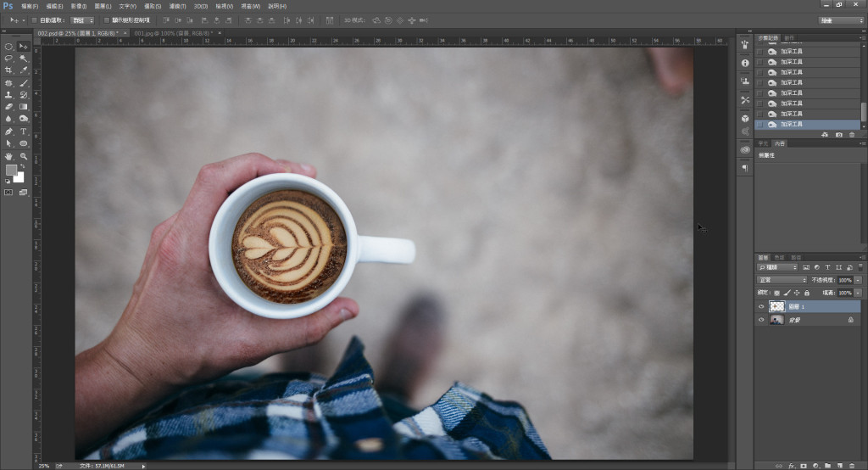868x470 pixels.
Task: Toggle visibility of the 背景 layer
Action: pos(761,320)
